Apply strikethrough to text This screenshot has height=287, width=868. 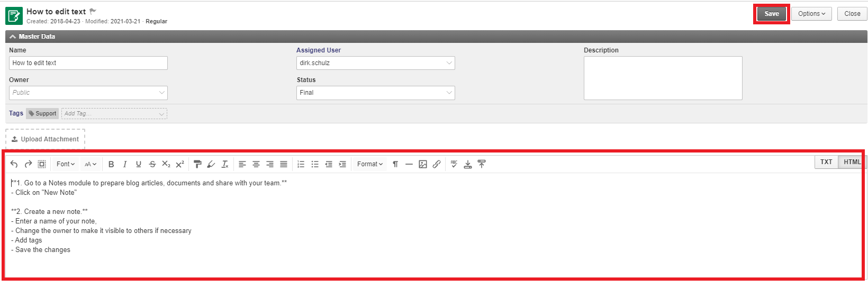point(152,164)
